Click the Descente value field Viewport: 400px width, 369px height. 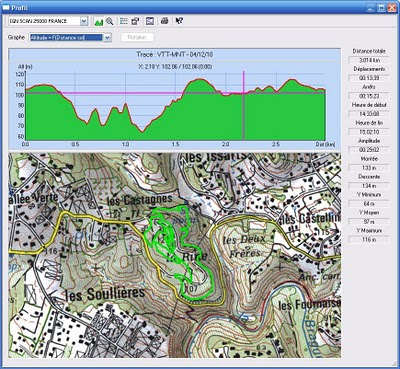tap(369, 186)
